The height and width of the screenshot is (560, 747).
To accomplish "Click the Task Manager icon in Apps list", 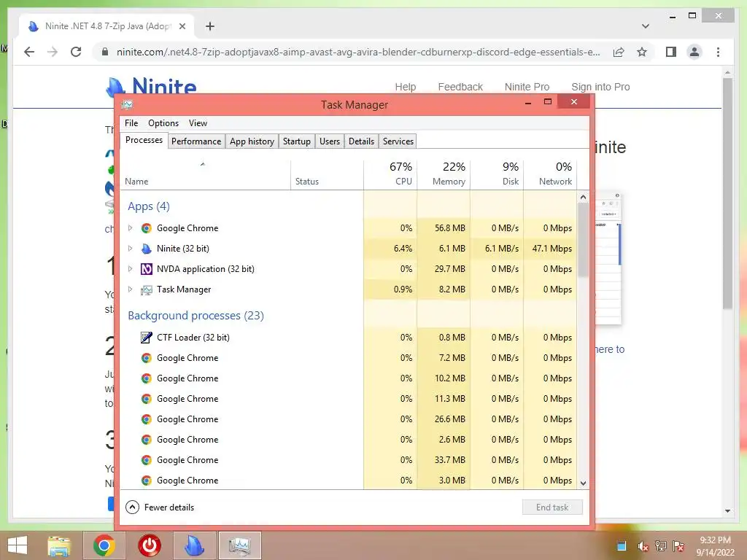I will tap(146, 289).
